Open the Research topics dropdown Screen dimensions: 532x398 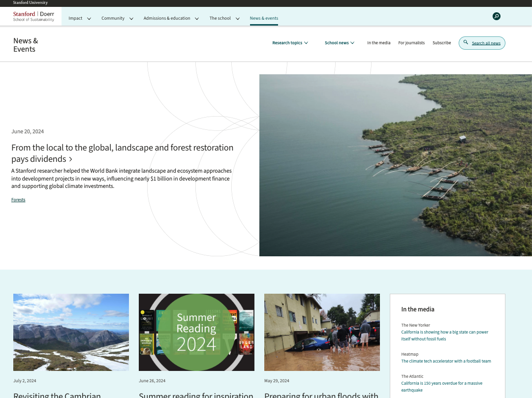[x=290, y=43]
